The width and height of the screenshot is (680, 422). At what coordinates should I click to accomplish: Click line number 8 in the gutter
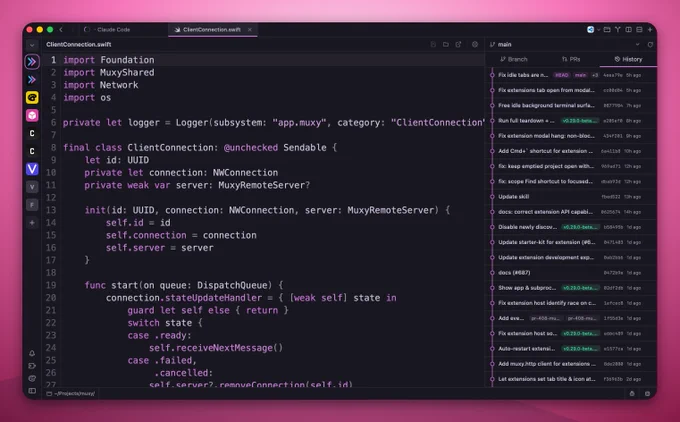(53, 147)
